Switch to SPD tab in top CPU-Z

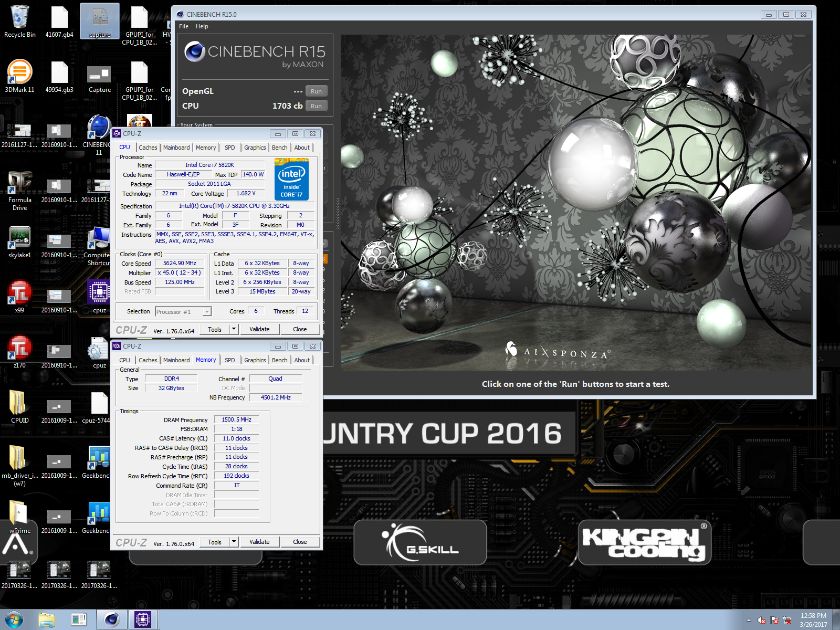coord(230,148)
